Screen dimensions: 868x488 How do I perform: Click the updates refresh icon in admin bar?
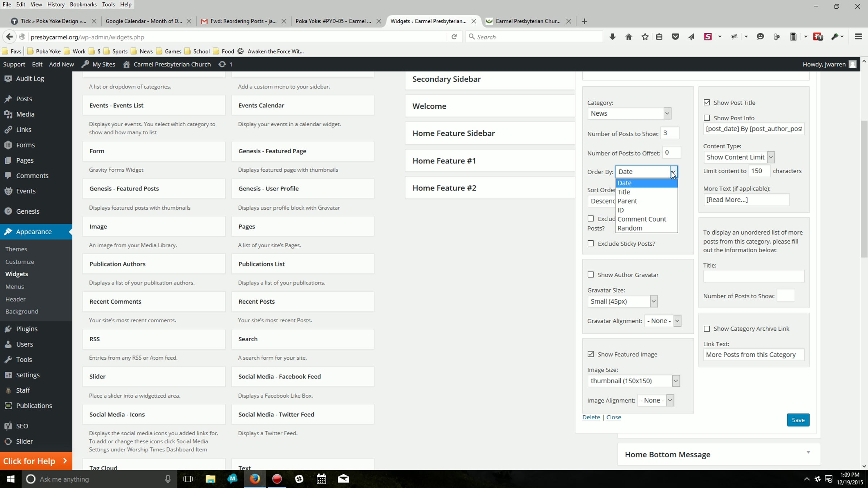point(222,64)
